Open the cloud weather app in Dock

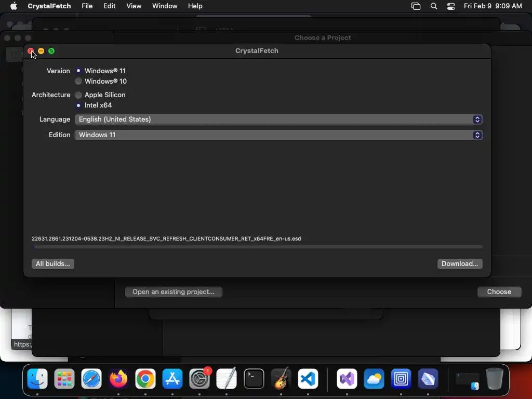click(374, 379)
